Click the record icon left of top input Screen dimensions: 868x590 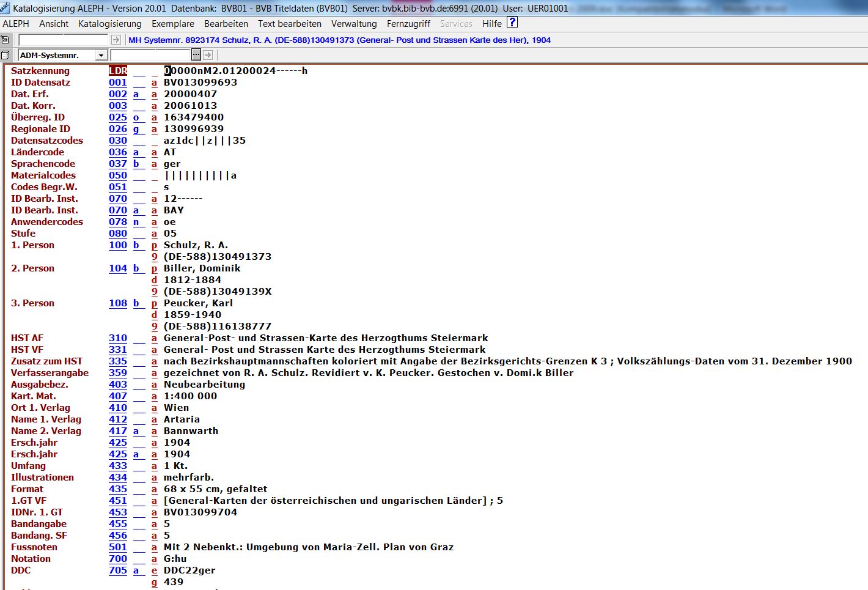click(x=6, y=40)
